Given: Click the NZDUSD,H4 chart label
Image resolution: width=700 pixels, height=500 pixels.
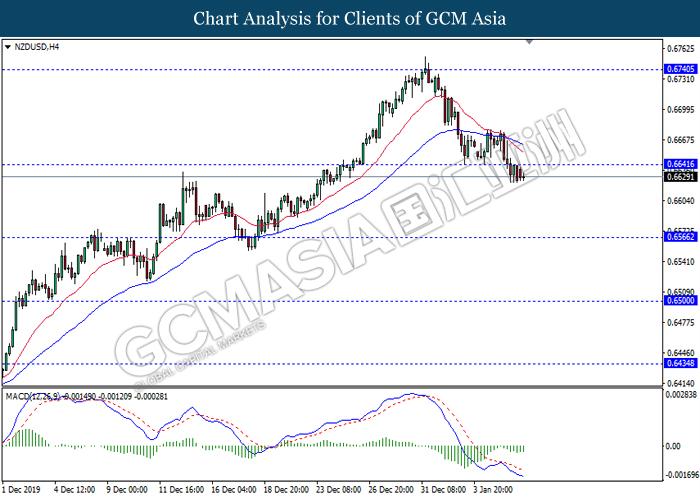Looking at the screenshot, I should tap(37, 47).
